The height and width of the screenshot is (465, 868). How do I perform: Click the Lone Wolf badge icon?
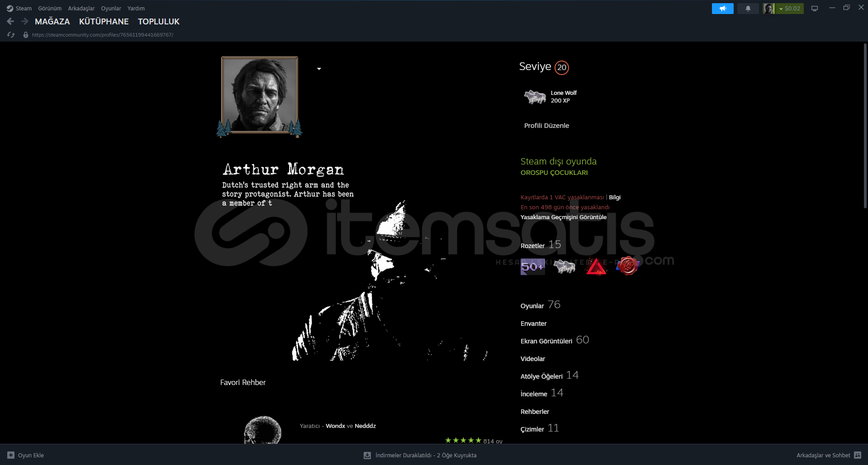click(535, 97)
